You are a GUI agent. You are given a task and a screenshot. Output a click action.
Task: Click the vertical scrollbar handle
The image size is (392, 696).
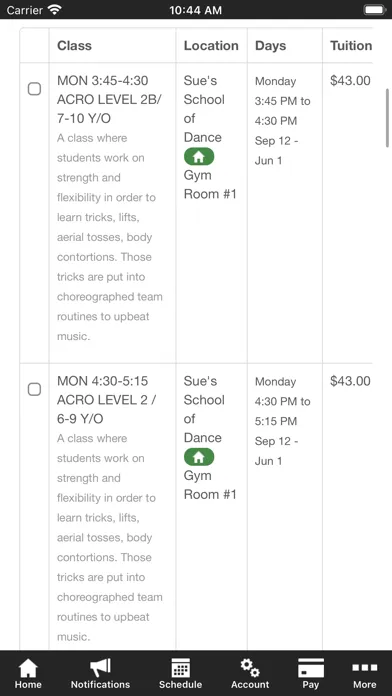388,118
